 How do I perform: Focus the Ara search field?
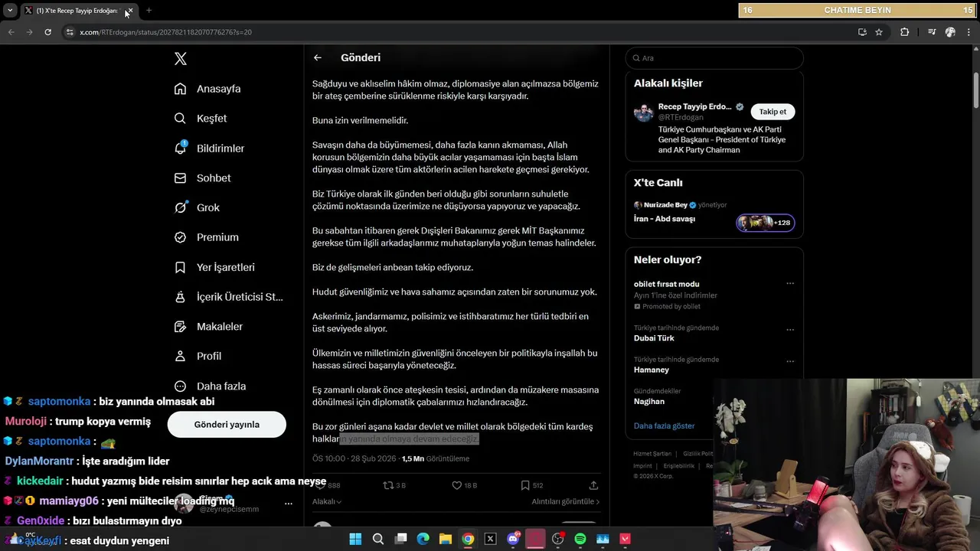coord(714,58)
